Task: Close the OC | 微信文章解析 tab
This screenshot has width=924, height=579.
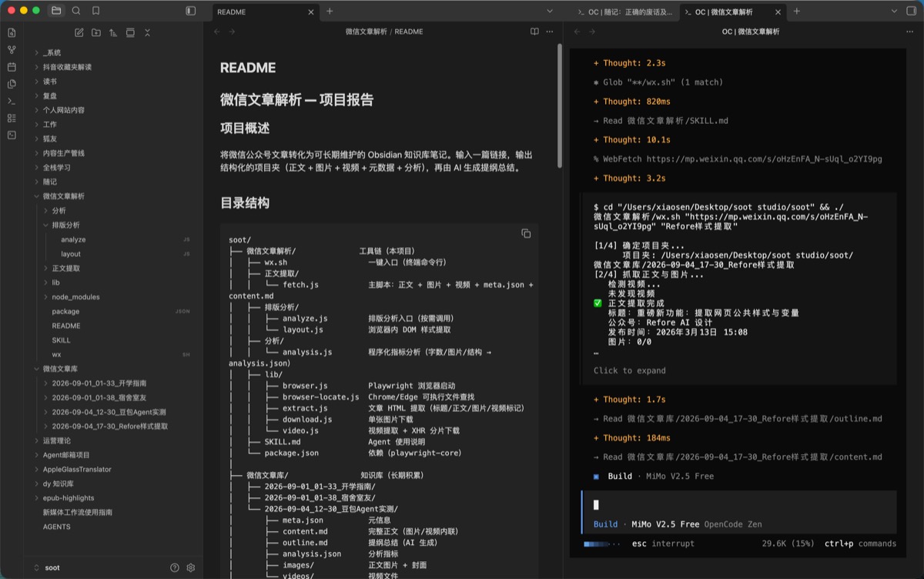Action: (x=778, y=12)
